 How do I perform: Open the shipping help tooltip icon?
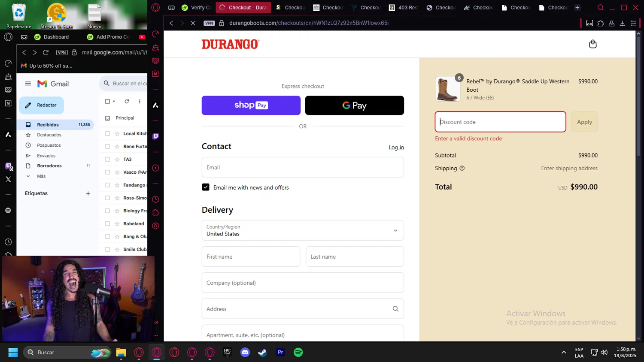pos(462,168)
